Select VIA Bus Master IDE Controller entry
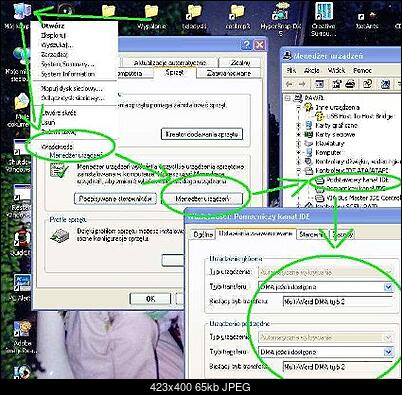The image size is (402, 395). (363, 198)
